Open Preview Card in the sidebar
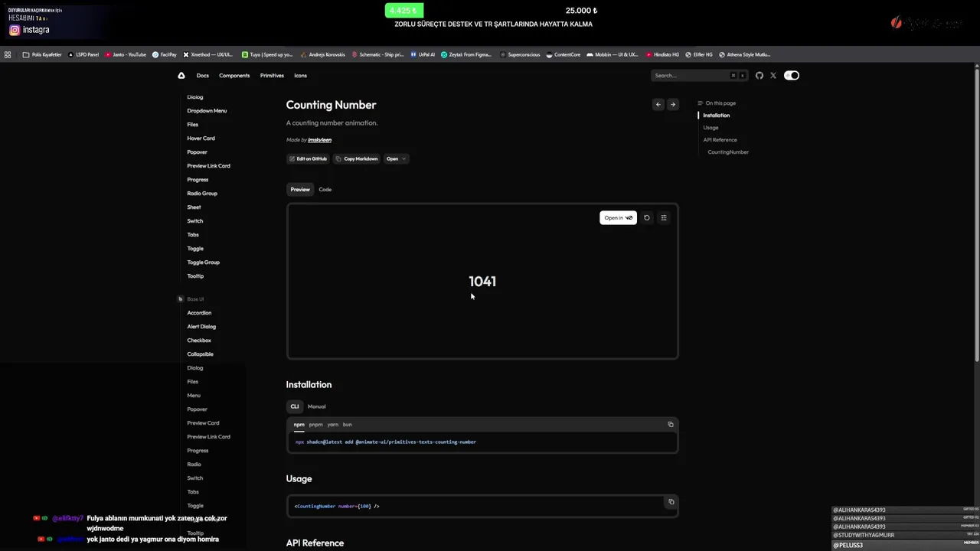 coord(203,422)
